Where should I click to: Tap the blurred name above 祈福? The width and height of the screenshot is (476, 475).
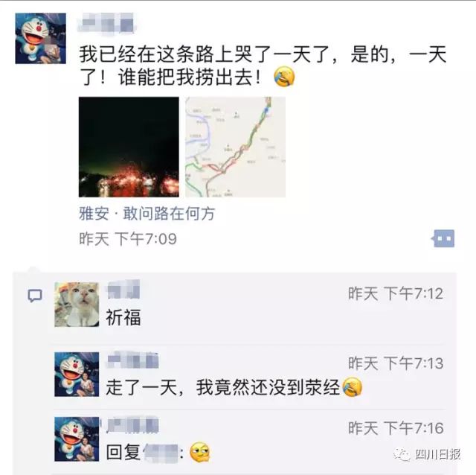(x=123, y=290)
